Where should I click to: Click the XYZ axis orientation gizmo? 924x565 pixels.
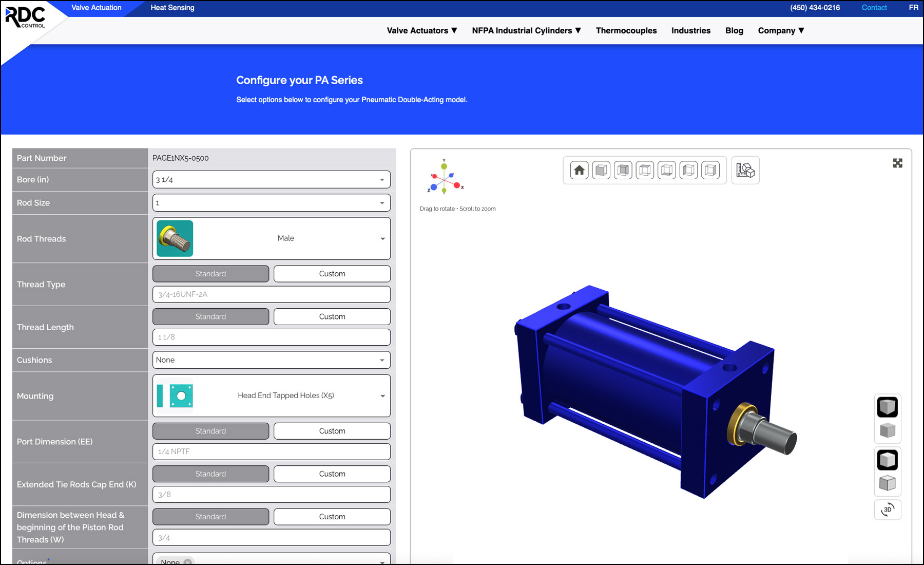click(x=445, y=177)
